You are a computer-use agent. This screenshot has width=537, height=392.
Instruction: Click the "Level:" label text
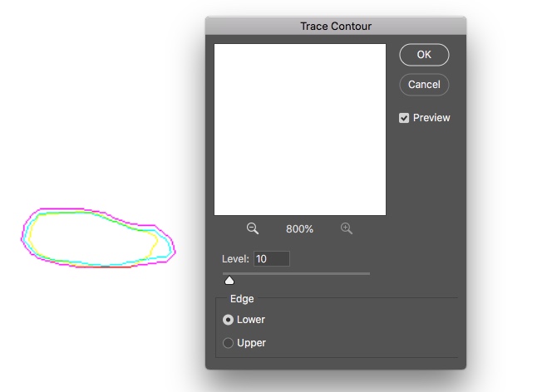pos(235,259)
